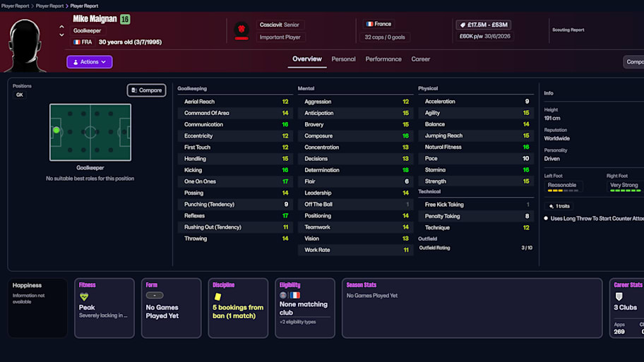Click the Uses Long Throw trait
Viewport: 644px width, 362px height.
[597, 218]
